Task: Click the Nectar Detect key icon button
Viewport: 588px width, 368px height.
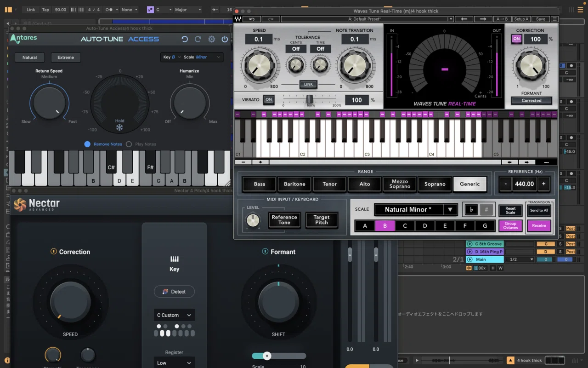Action: click(x=174, y=292)
